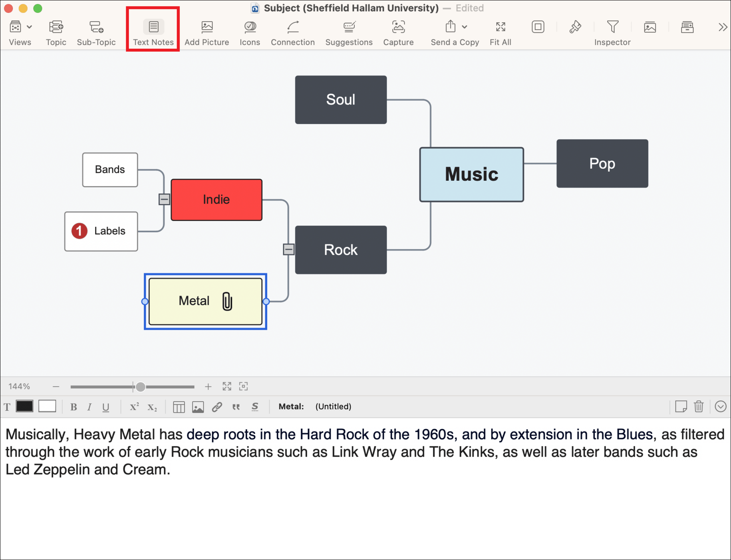Click the zoom in plus button
The width and height of the screenshot is (731, 560).
tap(208, 386)
